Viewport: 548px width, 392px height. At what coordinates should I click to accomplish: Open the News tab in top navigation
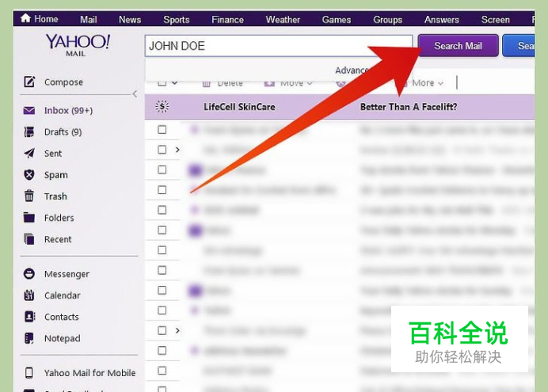130,20
